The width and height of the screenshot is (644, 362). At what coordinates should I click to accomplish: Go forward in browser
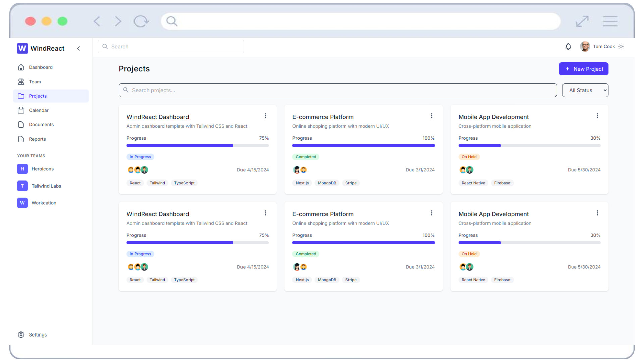pos(118,21)
